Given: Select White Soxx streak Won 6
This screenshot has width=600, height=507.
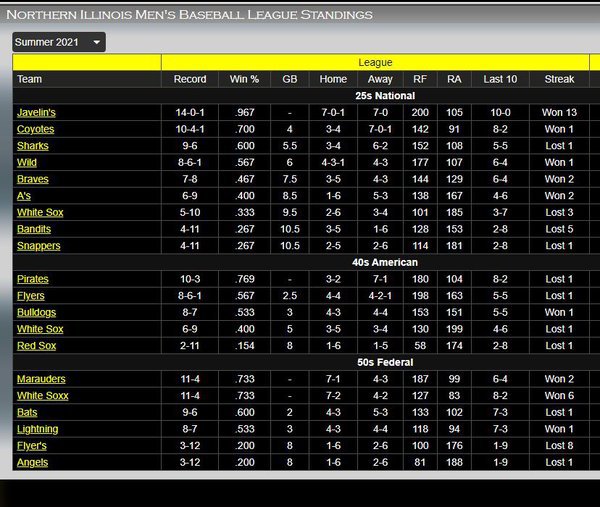Looking at the screenshot, I should click(x=559, y=396).
